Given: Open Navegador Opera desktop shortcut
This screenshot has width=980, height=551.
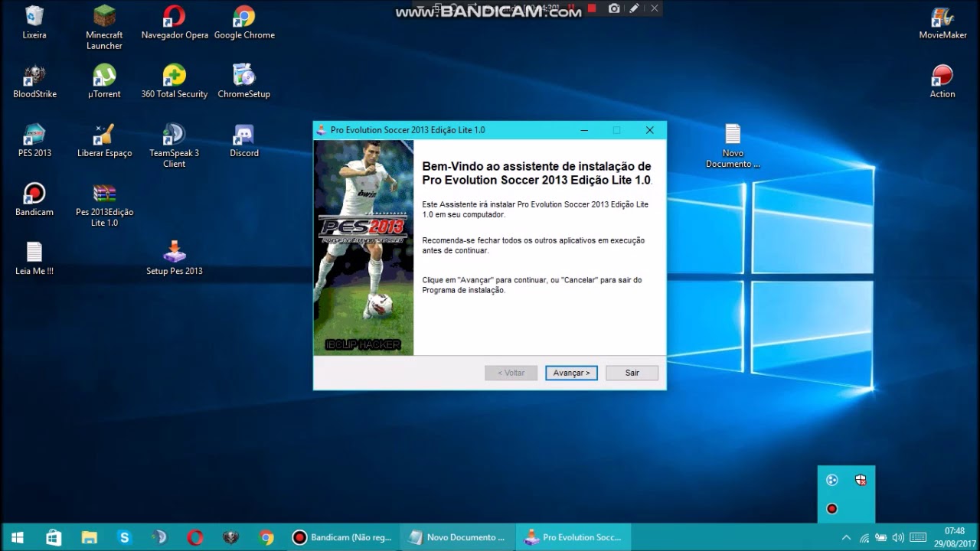Looking at the screenshot, I should [x=175, y=22].
